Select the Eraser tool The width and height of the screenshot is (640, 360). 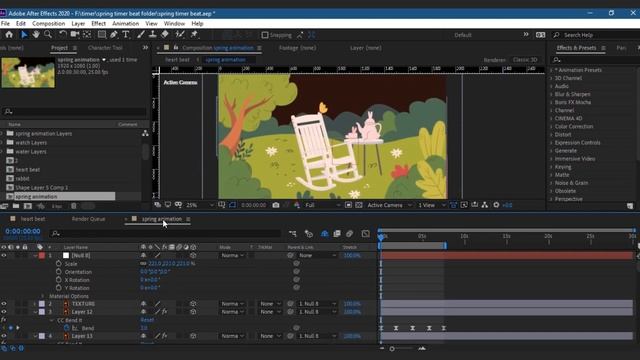(165, 35)
